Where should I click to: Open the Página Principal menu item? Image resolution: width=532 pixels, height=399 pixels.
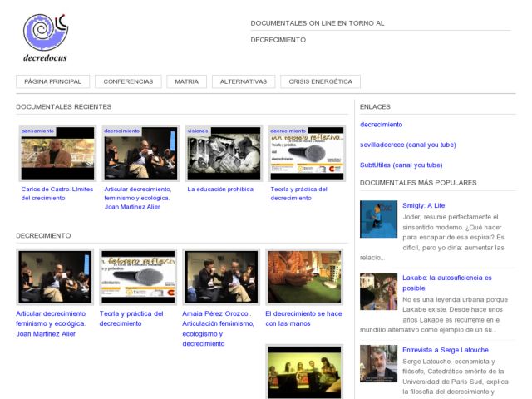[x=53, y=81]
